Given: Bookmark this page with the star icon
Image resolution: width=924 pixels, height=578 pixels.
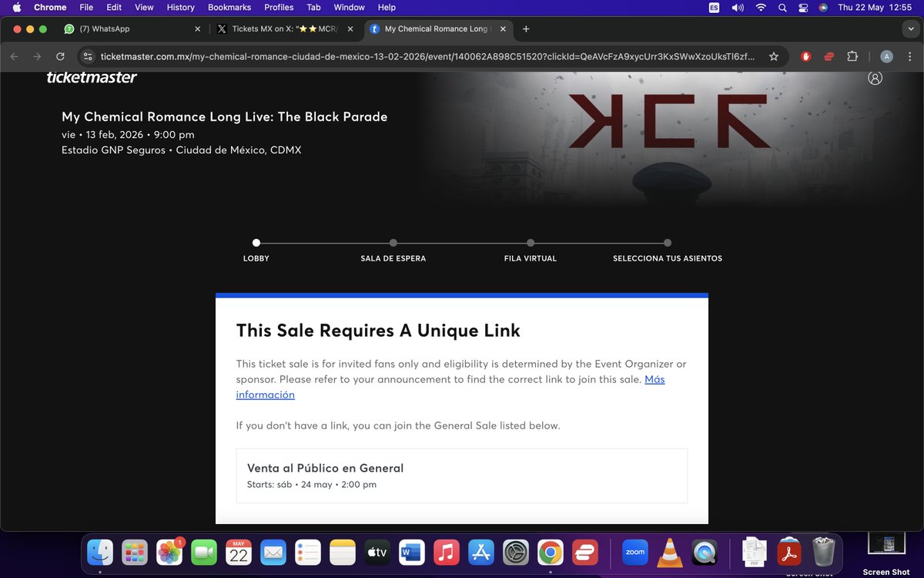Looking at the screenshot, I should [x=774, y=56].
